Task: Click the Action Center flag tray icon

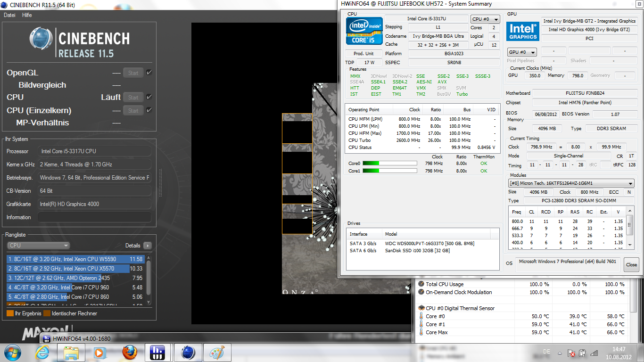Action: click(571, 353)
